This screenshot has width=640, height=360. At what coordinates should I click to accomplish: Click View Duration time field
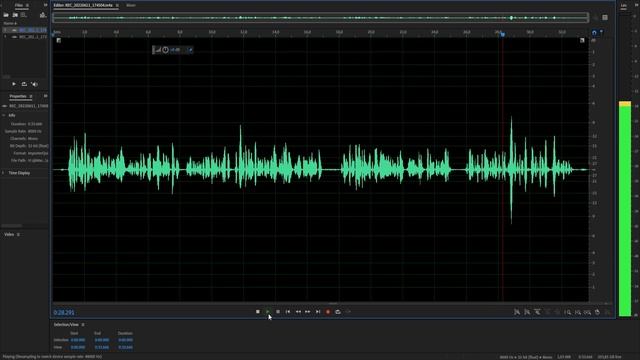click(125, 347)
